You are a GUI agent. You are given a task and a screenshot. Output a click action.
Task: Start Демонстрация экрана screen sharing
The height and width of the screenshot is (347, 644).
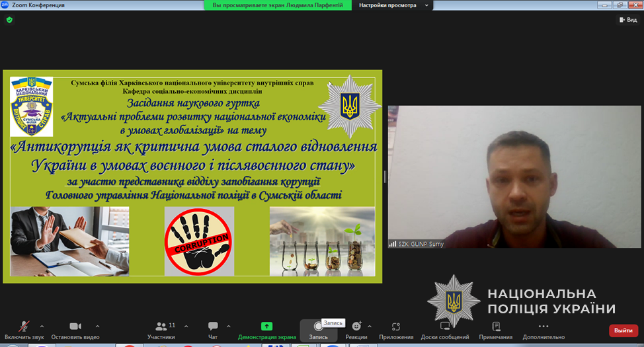pos(266,330)
